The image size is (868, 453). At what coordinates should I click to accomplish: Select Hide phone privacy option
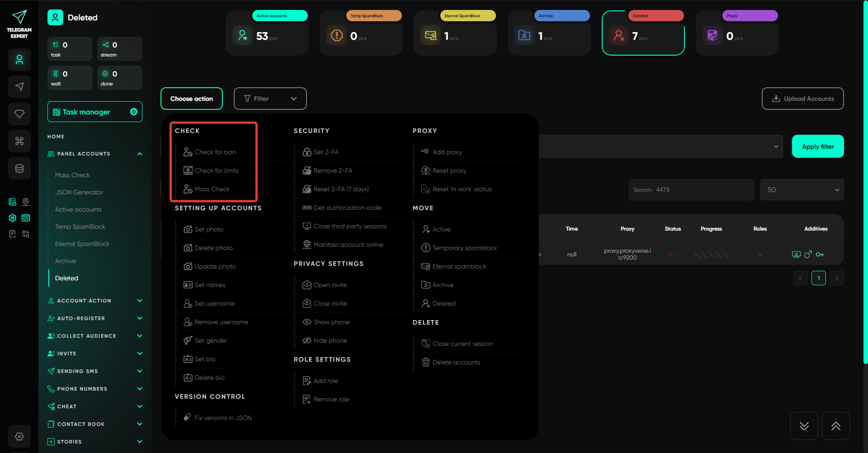pyautogui.click(x=330, y=340)
